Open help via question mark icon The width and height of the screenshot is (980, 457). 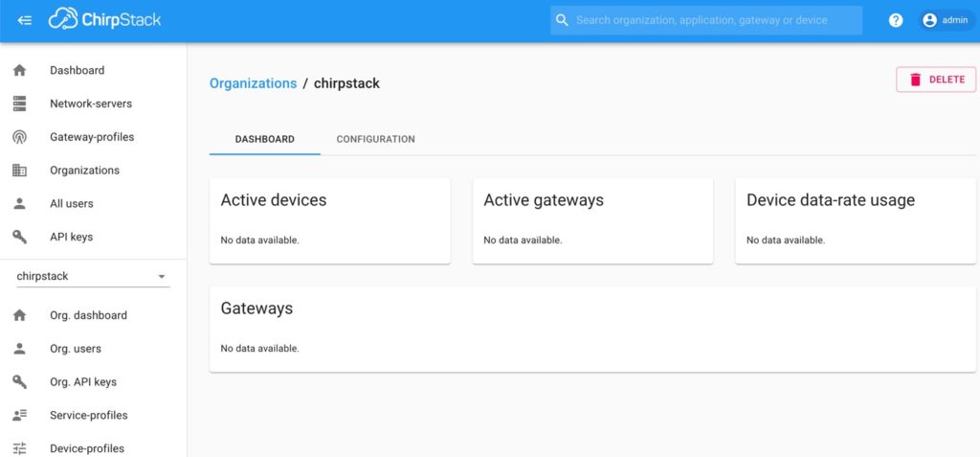coord(896,20)
